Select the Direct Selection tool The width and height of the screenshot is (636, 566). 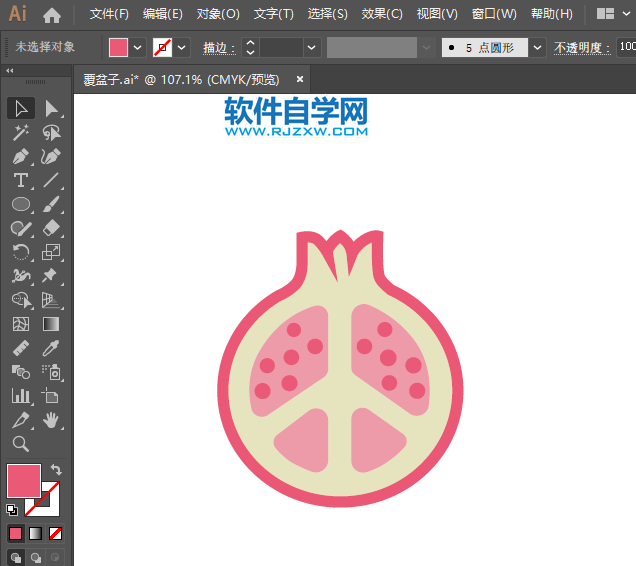(51, 109)
